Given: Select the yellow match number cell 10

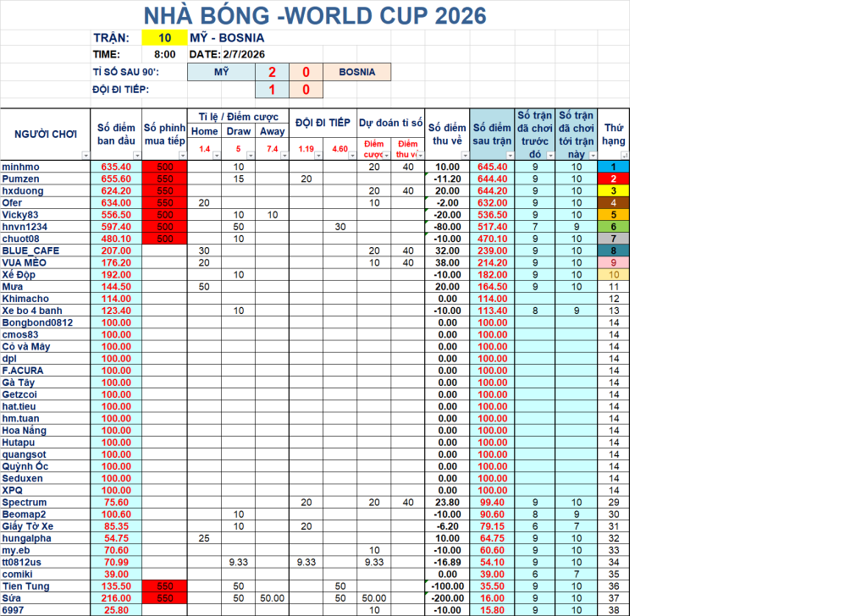Looking at the screenshot, I should pos(165,38).
